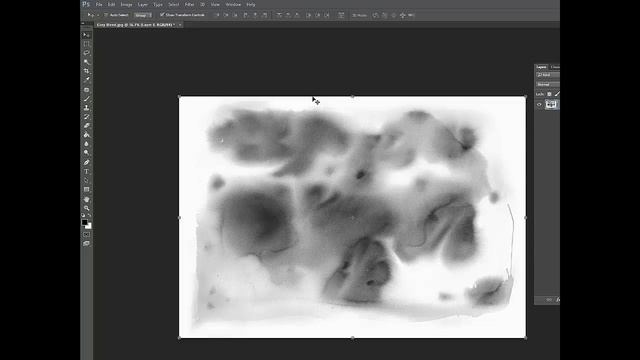Select the Pen tool
The image size is (640, 360).
coord(86,162)
